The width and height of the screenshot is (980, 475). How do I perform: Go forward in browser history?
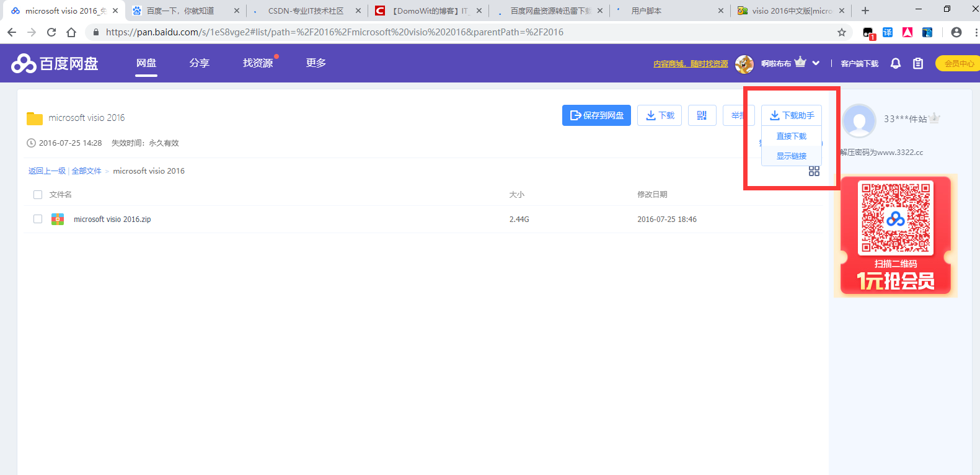32,32
